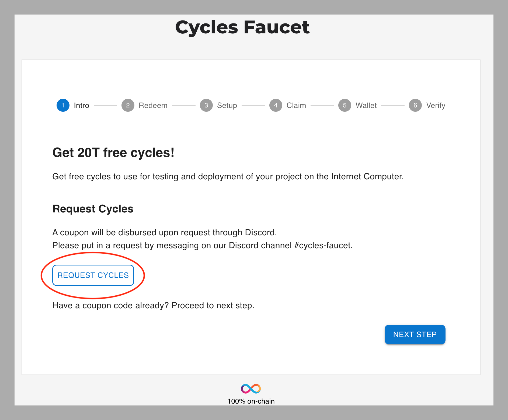Click the Request Cycles section heading
Screen dimensions: 508x420
click(x=93, y=209)
